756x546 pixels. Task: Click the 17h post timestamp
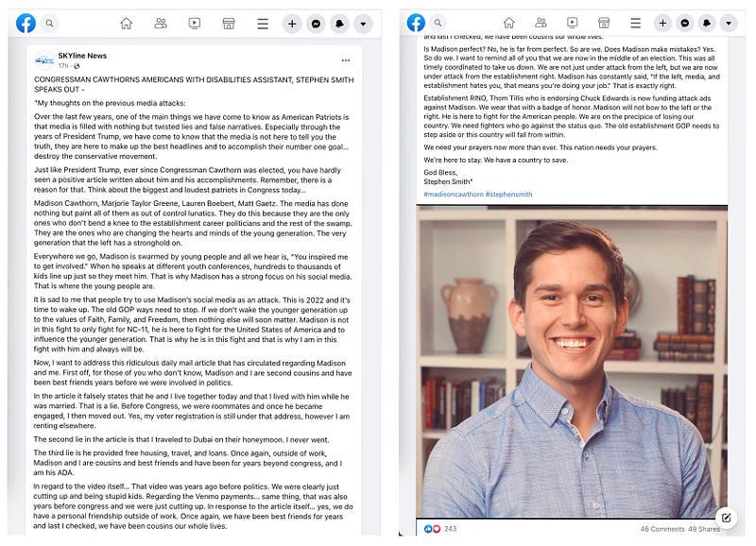coord(63,66)
